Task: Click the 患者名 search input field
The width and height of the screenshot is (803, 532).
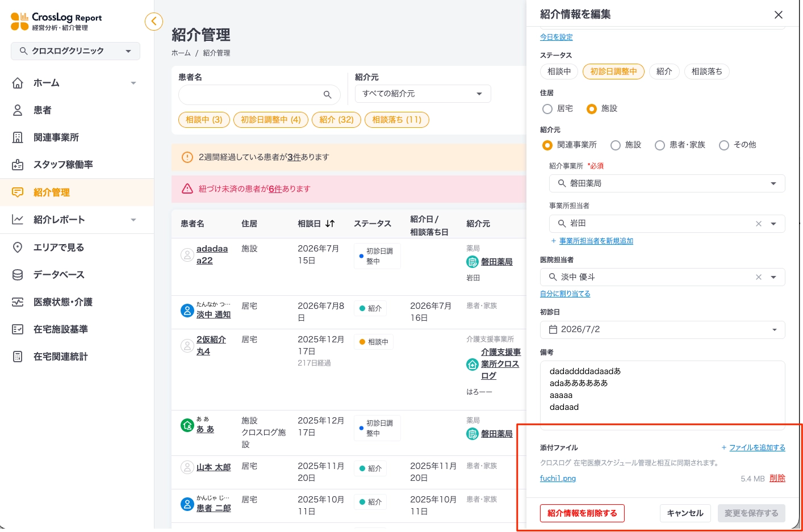Action: point(259,95)
